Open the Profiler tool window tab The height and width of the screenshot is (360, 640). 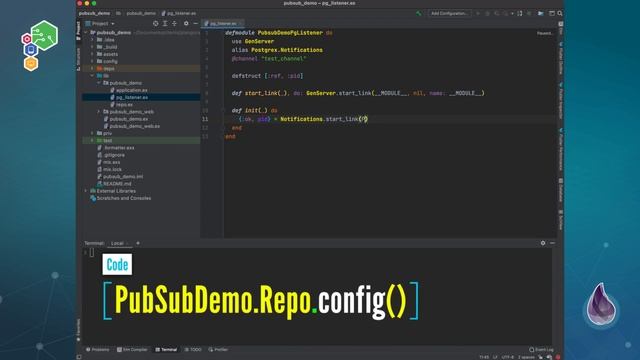coord(218,350)
